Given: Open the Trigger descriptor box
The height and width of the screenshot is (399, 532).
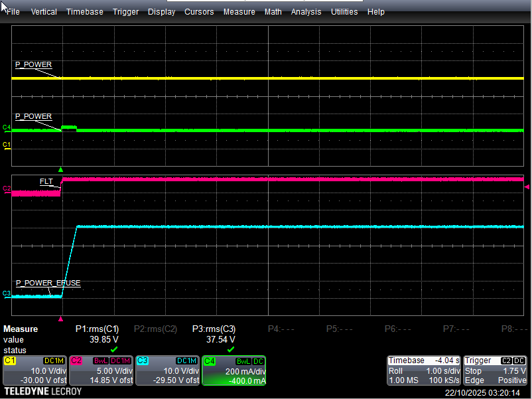Looking at the screenshot, I should pos(495,370).
